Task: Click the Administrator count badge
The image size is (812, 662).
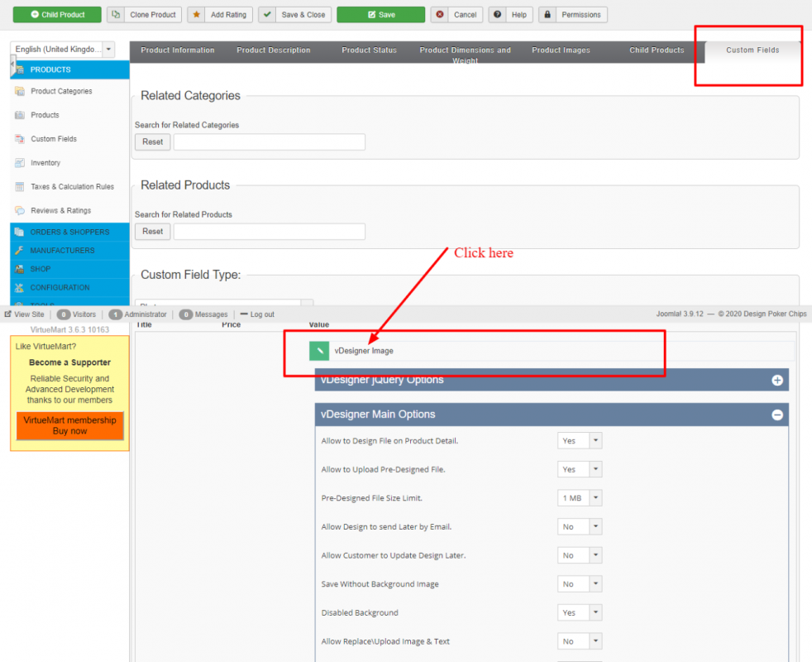Action: [116, 314]
